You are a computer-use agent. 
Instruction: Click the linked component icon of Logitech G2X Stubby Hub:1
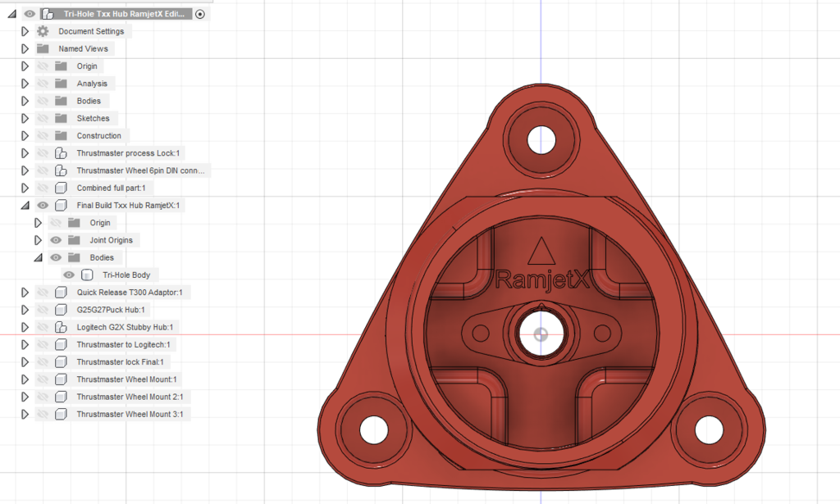[x=61, y=327]
